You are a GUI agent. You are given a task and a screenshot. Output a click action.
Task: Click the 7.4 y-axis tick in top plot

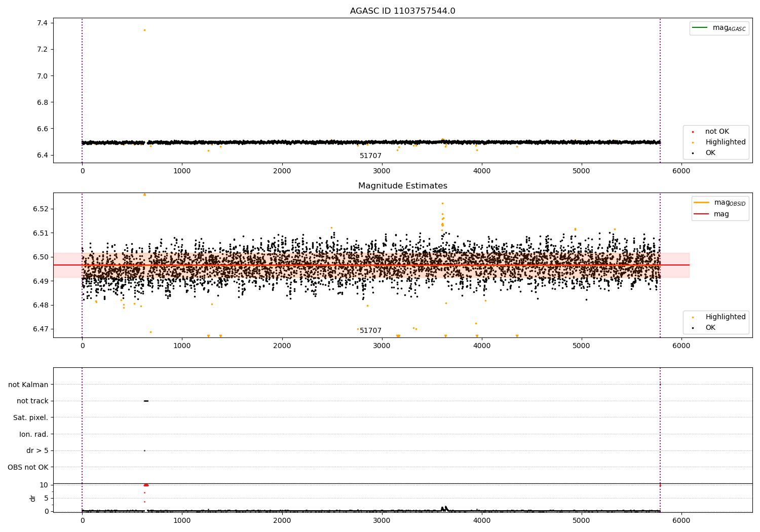pos(42,23)
